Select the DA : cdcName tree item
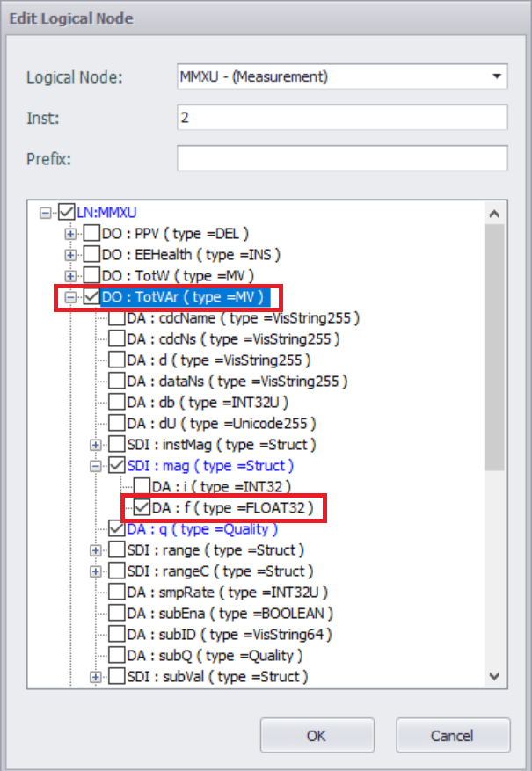 (243, 318)
